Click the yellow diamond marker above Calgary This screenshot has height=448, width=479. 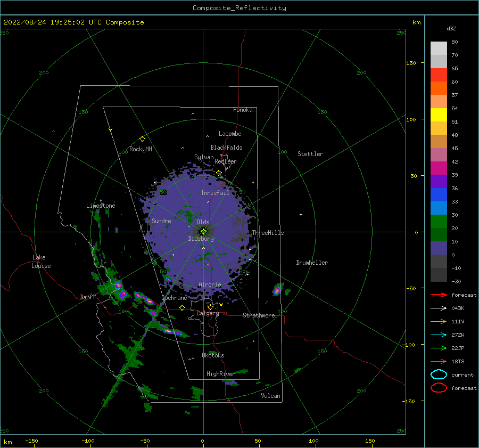[210, 307]
